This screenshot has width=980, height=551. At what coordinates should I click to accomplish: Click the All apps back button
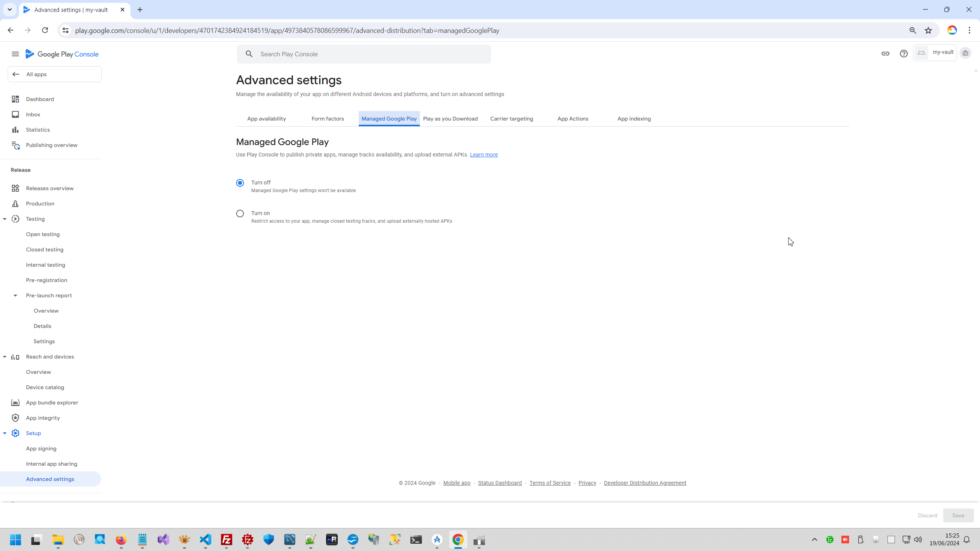[x=54, y=74]
